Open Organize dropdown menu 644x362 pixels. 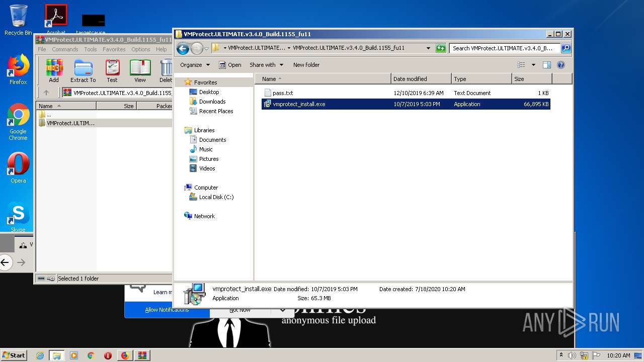coord(195,65)
